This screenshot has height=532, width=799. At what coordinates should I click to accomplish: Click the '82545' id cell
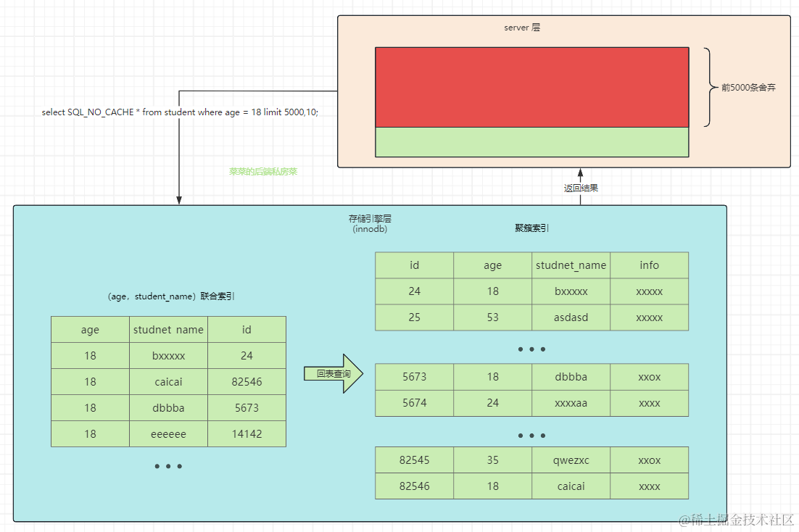(x=414, y=460)
